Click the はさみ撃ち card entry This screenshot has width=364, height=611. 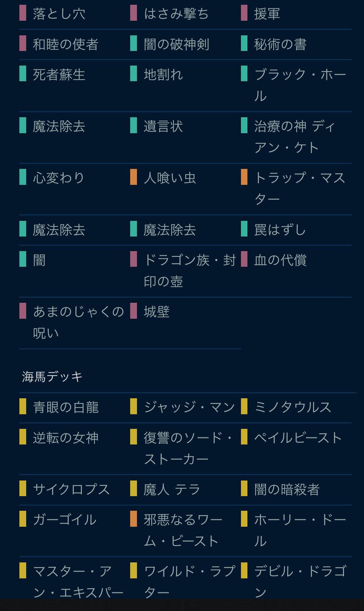click(x=176, y=14)
